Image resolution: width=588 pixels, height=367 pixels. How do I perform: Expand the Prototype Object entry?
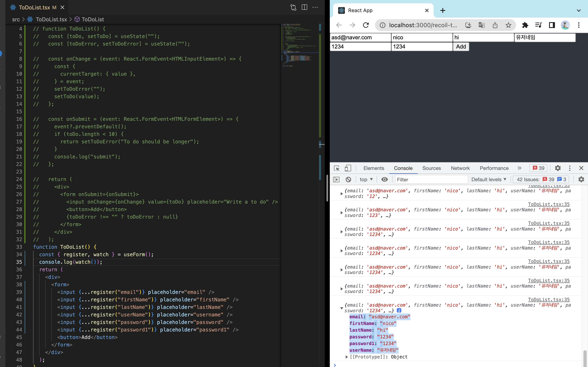tap(347, 357)
